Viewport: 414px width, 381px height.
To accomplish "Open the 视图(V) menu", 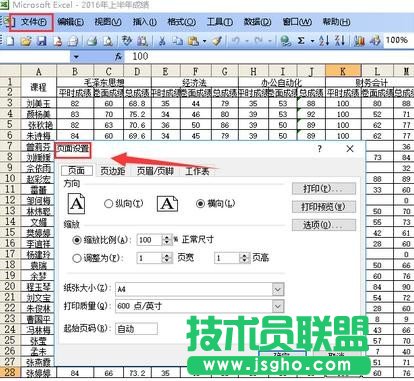I will 108,22.
